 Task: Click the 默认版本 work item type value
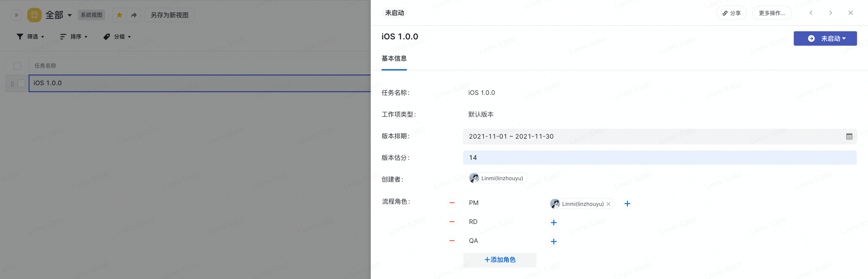click(x=481, y=114)
